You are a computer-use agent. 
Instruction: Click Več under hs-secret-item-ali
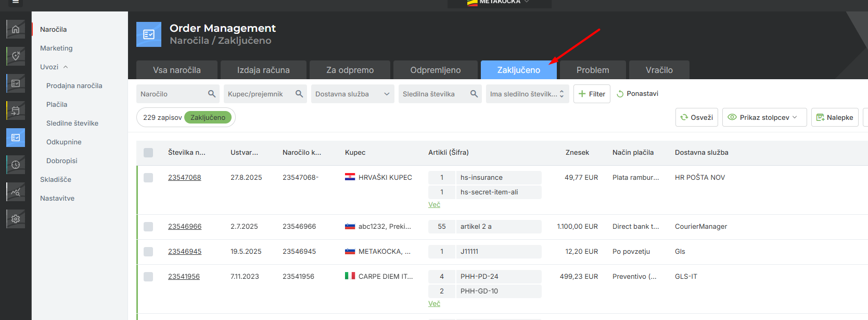(434, 205)
